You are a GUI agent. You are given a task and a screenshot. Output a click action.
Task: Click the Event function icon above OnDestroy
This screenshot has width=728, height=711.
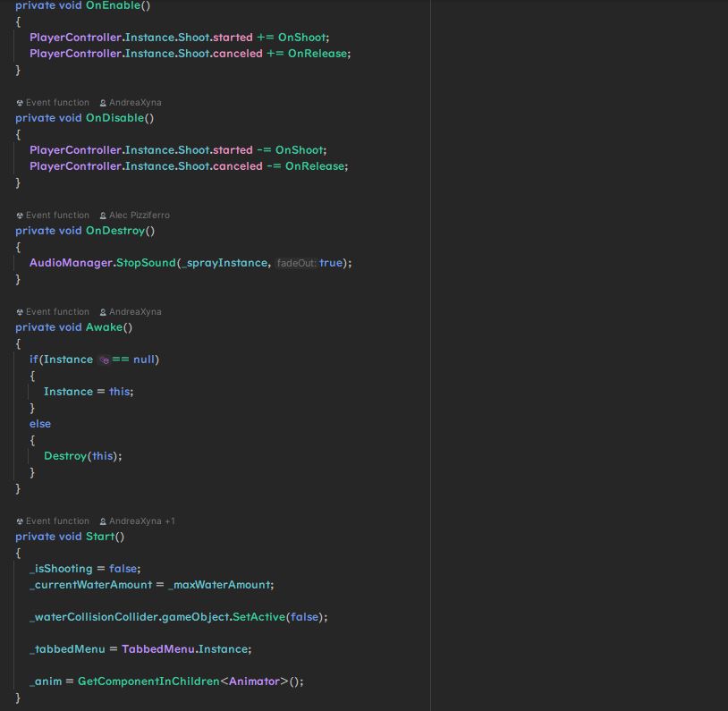click(20, 216)
